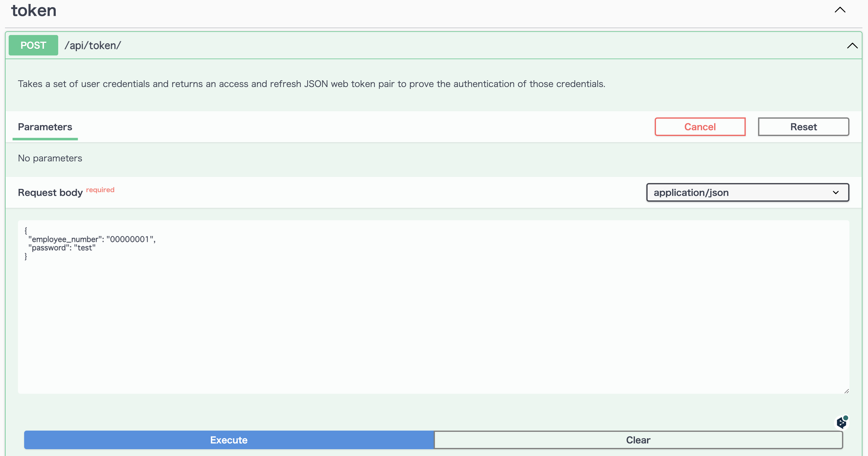868x456 pixels.
Task: Switch to the Parameters tab
Action: 45,127
